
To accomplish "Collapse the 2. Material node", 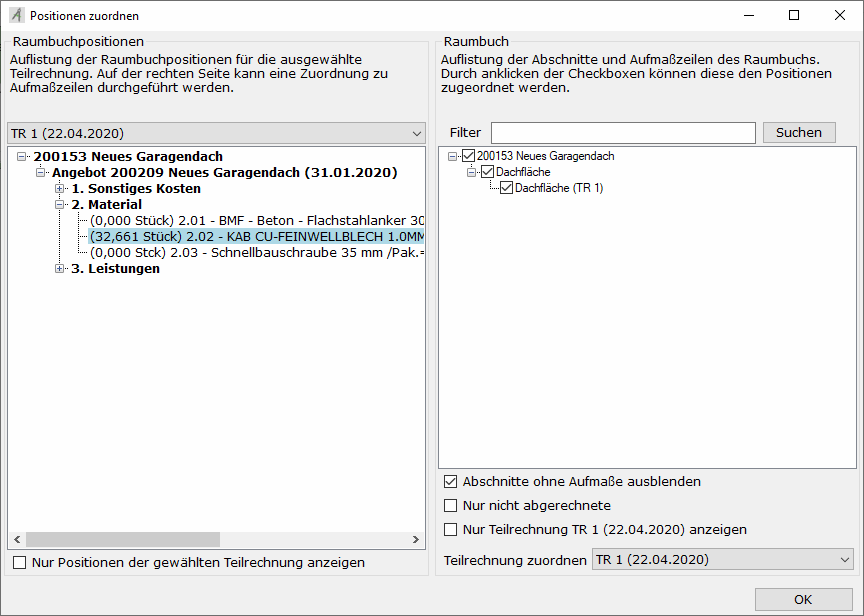I will [60, 204].
